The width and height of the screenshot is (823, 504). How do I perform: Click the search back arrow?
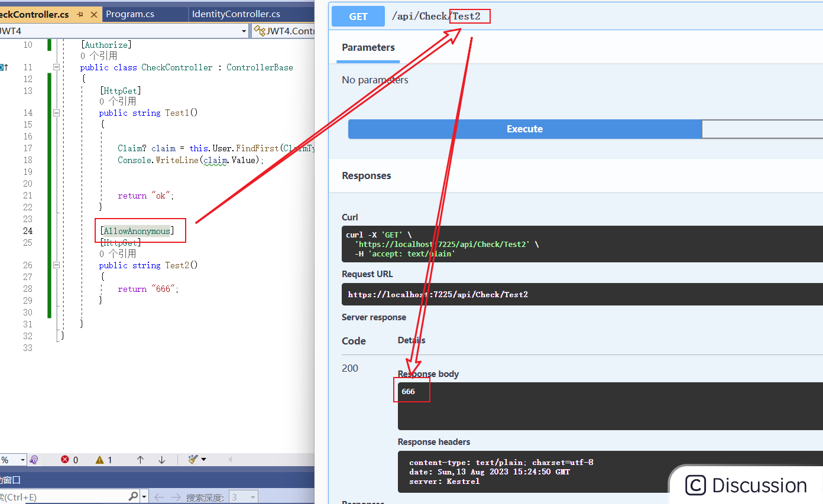point(158,497)
